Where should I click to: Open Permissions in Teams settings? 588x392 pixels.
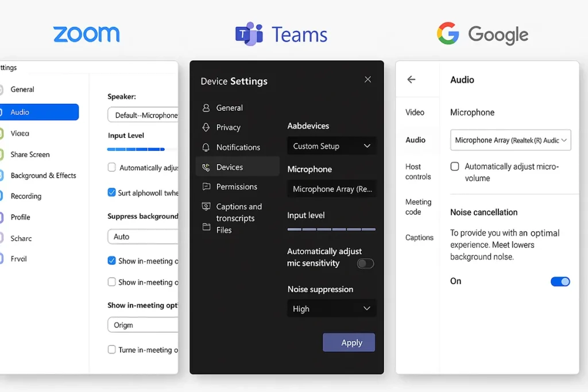coord(238,187)
